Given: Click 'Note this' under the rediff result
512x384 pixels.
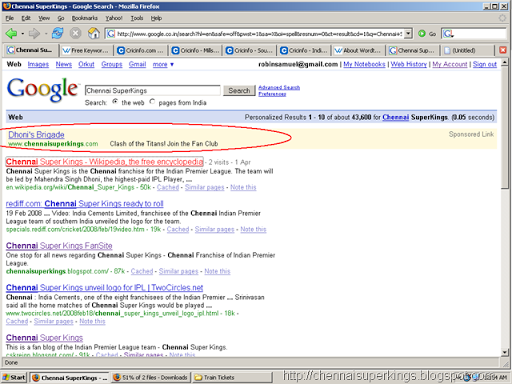Looking at the screenshot, I should point(253,229).
